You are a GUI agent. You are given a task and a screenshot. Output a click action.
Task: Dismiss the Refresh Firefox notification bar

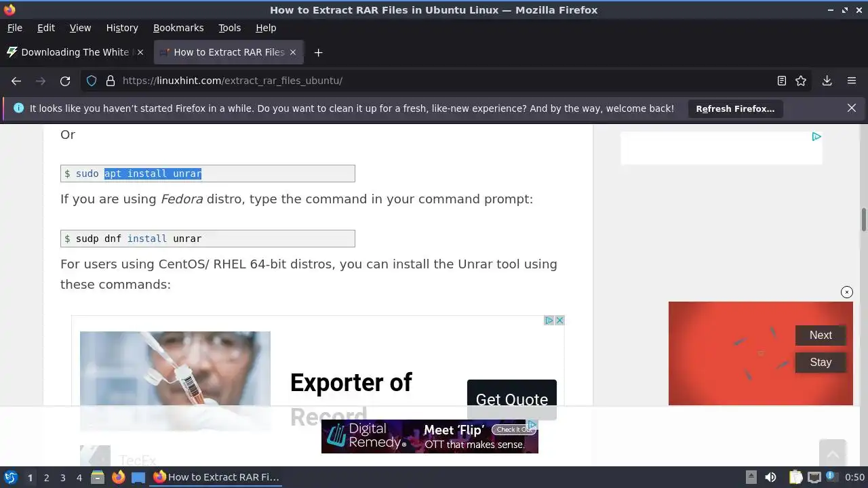(x=852, y=108)
